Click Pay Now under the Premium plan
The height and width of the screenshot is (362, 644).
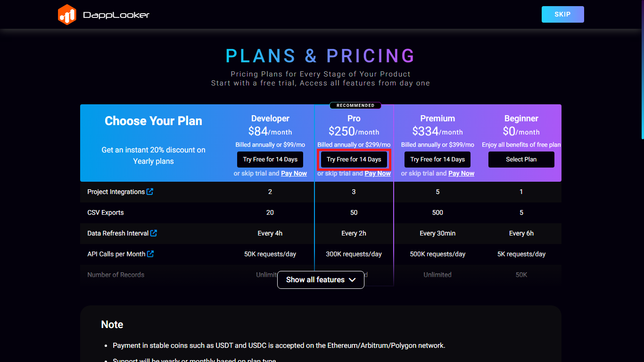pos(461,173)
